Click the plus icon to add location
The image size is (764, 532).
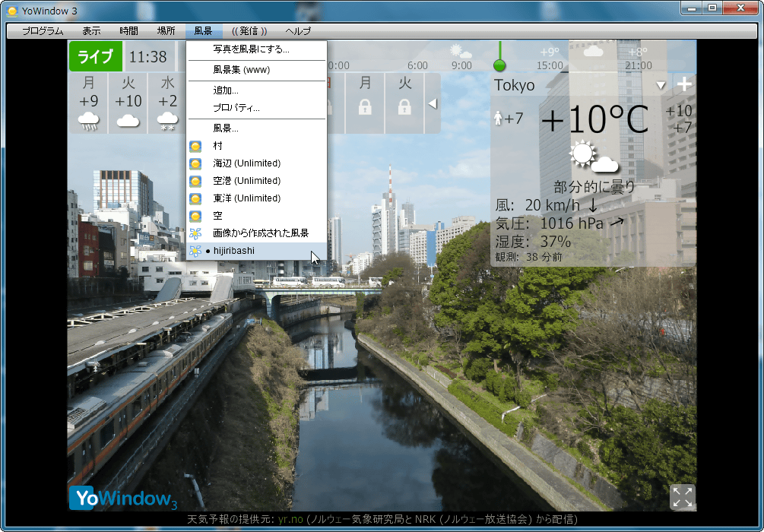click(x=684, y=84)
